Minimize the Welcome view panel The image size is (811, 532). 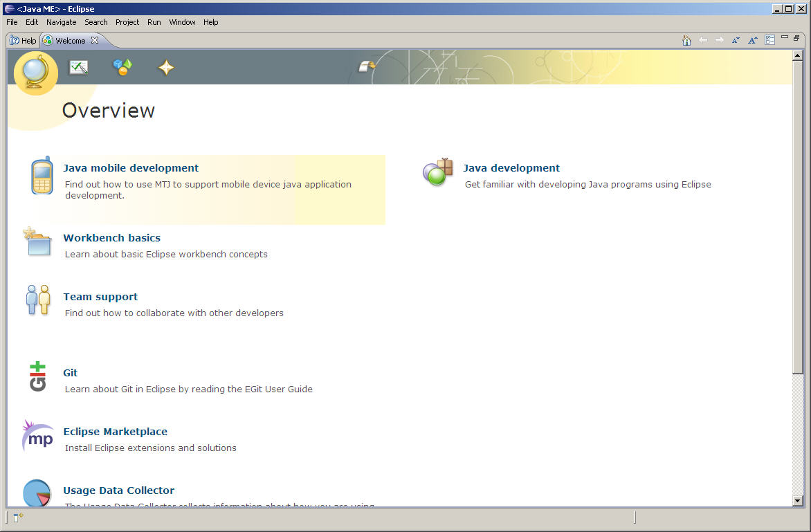point(785,37)
